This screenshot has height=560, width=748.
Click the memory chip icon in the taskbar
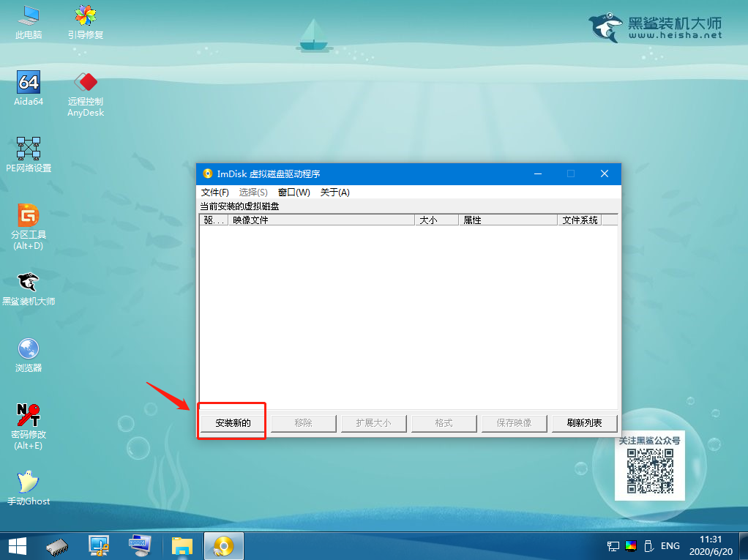(x=57, y=547)
